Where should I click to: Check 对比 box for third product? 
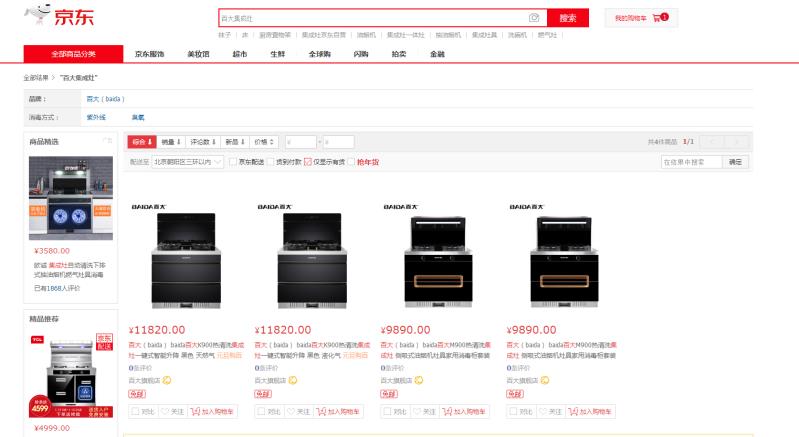(x=387, y=412)
